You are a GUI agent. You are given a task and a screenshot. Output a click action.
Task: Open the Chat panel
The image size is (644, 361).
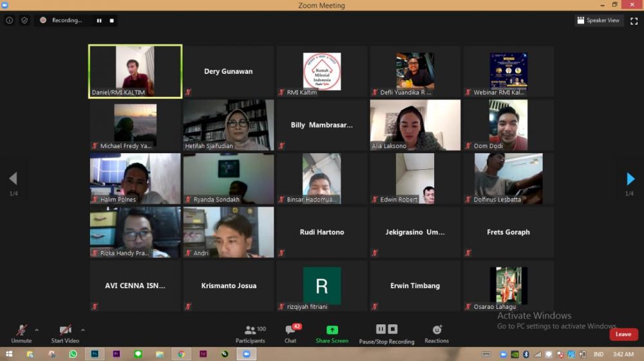(291, 334)
